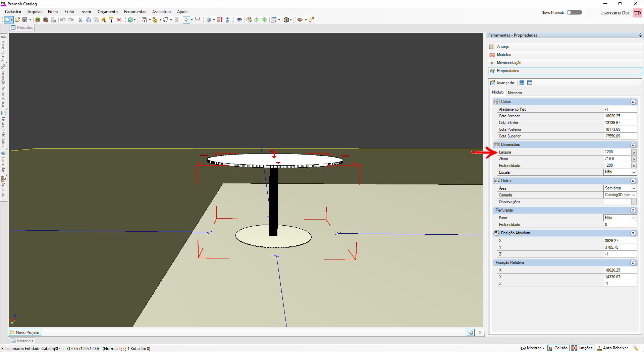Open the Assinatura menu
Screen dimensions: 644x352
point(161,12)
